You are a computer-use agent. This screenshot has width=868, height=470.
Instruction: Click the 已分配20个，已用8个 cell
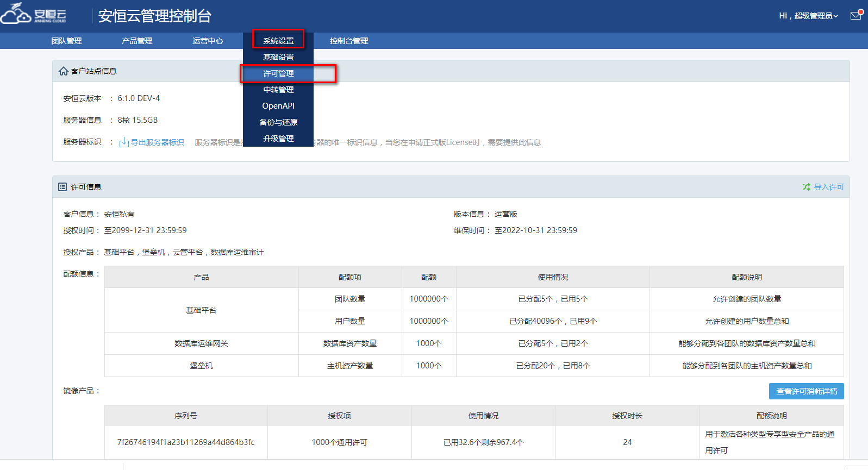553,366
